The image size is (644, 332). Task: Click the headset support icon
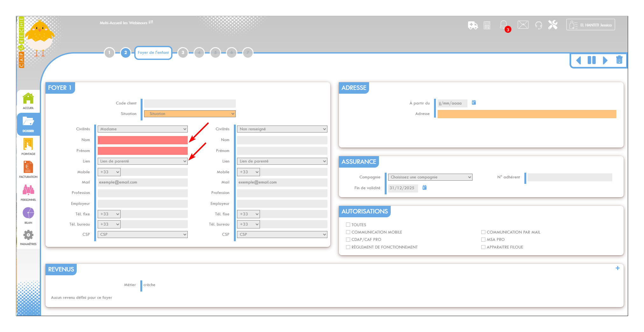(x=538, y=25)
